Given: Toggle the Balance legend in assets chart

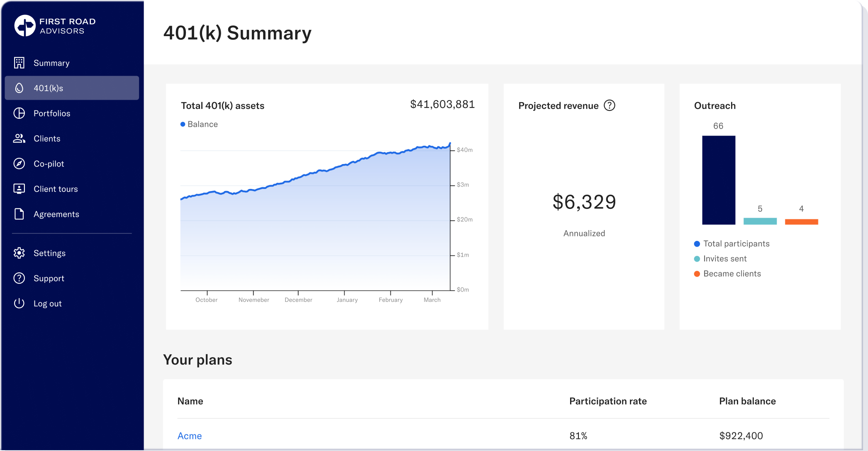Looking at the screenshot, I should point(199,124).
